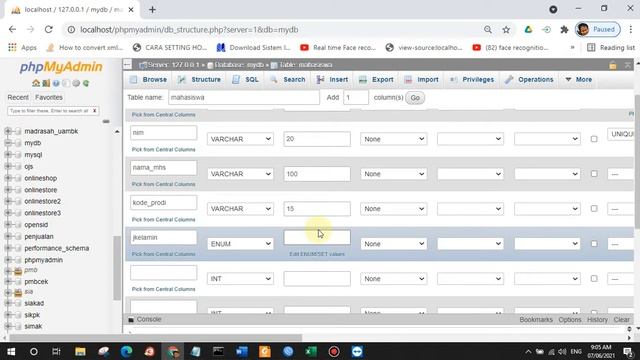Click the green reload navigation icon
The image size is (640, 360).
tap(86, 83)
